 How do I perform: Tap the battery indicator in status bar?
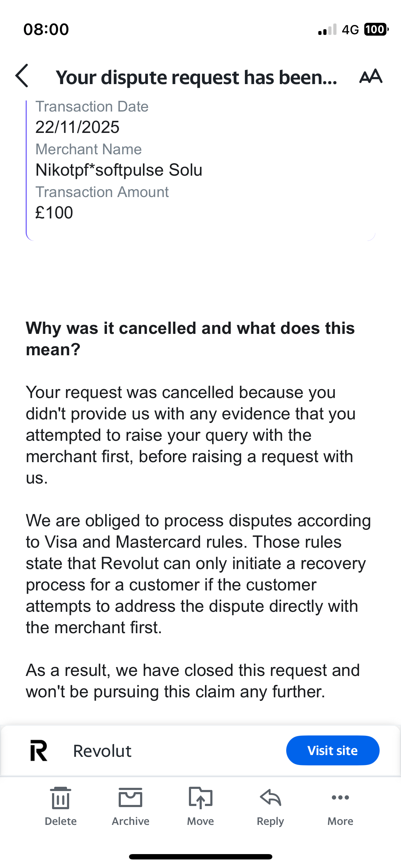click(376, 29)
